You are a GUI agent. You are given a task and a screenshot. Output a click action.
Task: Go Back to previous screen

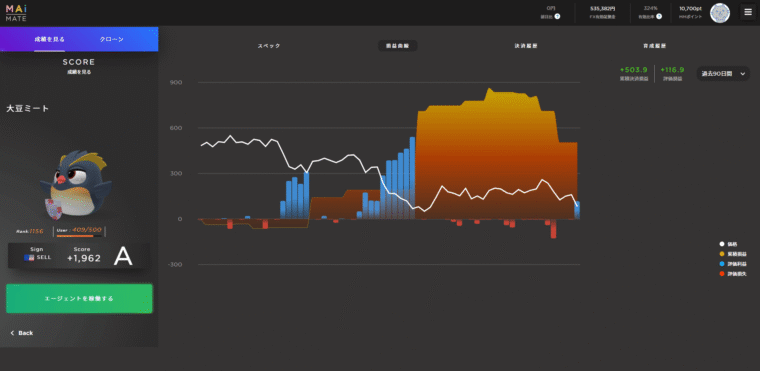22,333
